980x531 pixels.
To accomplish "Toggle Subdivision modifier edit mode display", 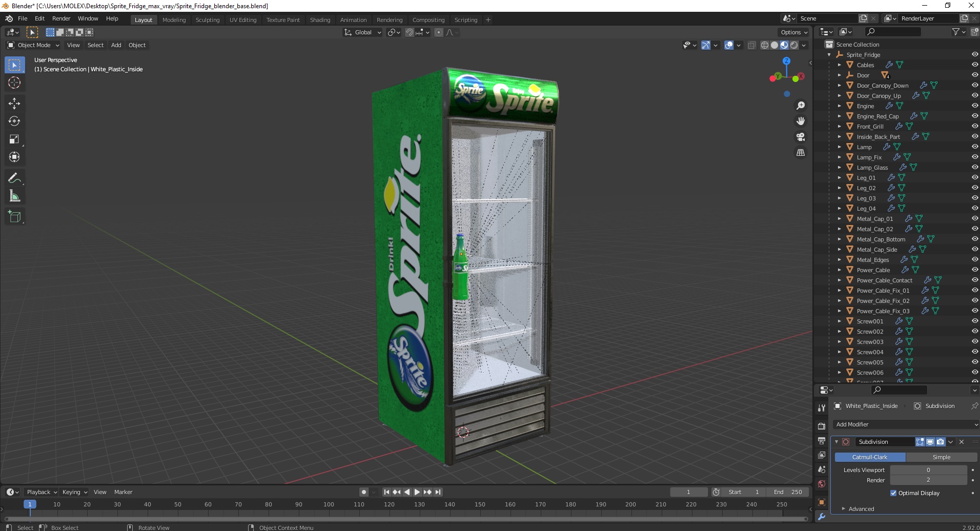I will [x=920, y=442].
